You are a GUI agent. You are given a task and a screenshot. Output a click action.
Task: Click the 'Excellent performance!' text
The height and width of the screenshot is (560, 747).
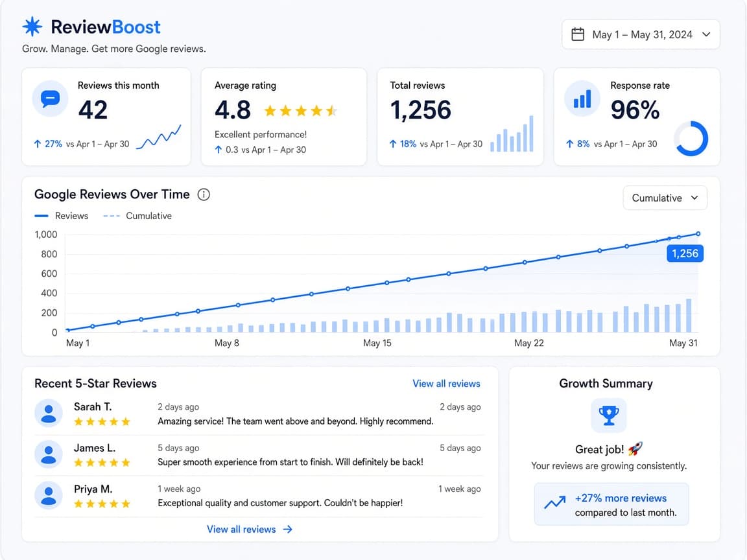click(x=261, y=134)
